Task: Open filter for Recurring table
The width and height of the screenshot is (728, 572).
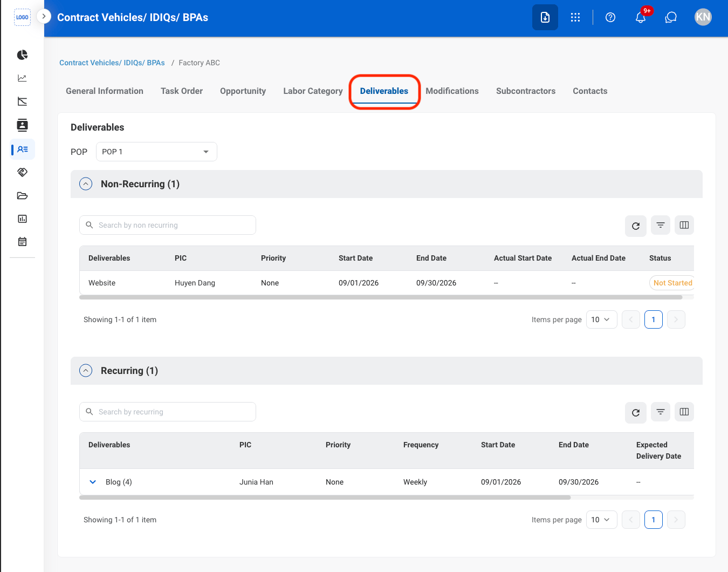Action: [661, 412]
